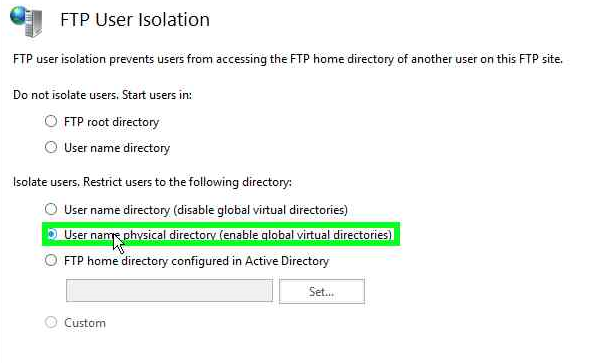This screenshot has height=363, width=592.
Task: Click the 'FTP root directory' label text
Action: click(111, 122)
